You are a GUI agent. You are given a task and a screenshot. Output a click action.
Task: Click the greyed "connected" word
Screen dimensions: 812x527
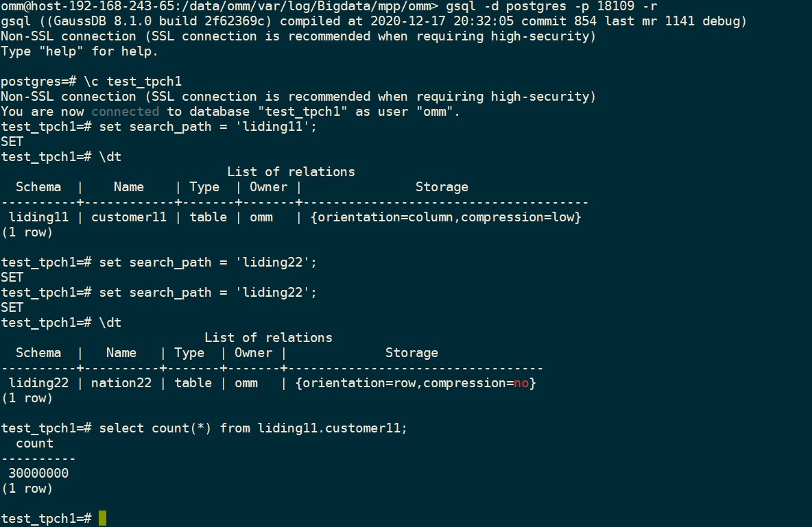click(125, 112)
